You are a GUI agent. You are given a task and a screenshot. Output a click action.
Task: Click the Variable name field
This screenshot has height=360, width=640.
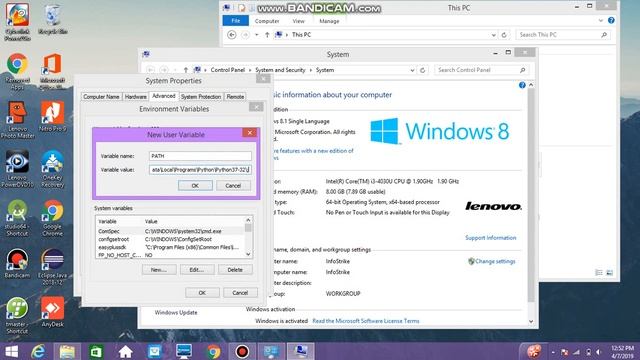click(200, 156)
